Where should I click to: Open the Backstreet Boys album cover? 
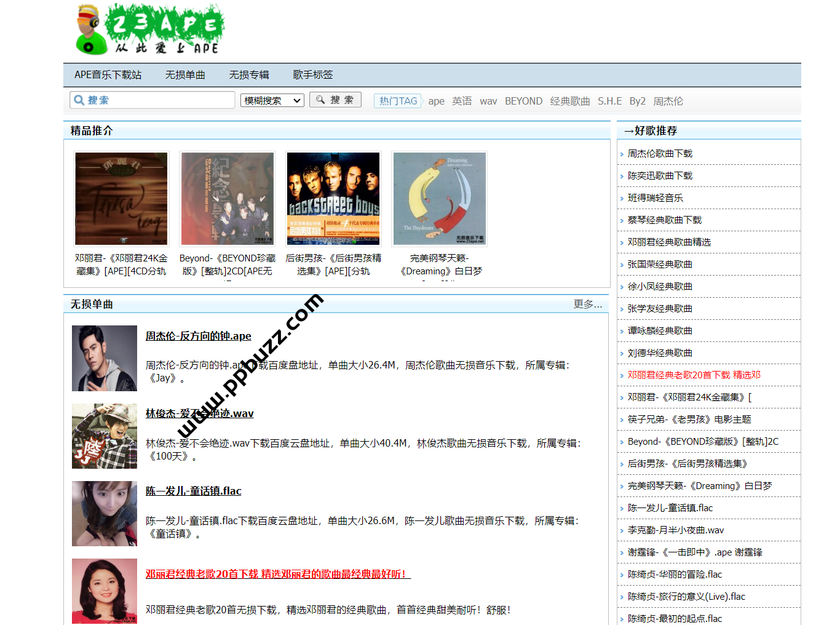tap(333, 199)
